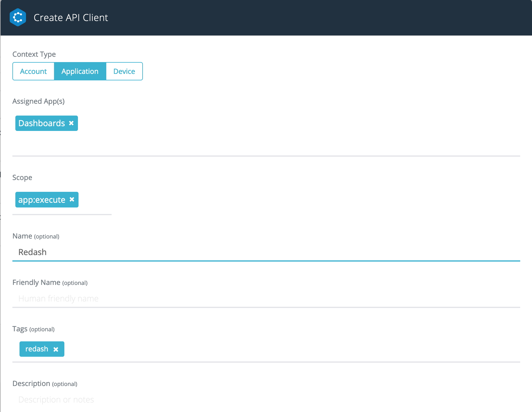This screenshot has width=532, height=412.
Task: Click the Create API Client title text
Action: [x=71, y=17]
